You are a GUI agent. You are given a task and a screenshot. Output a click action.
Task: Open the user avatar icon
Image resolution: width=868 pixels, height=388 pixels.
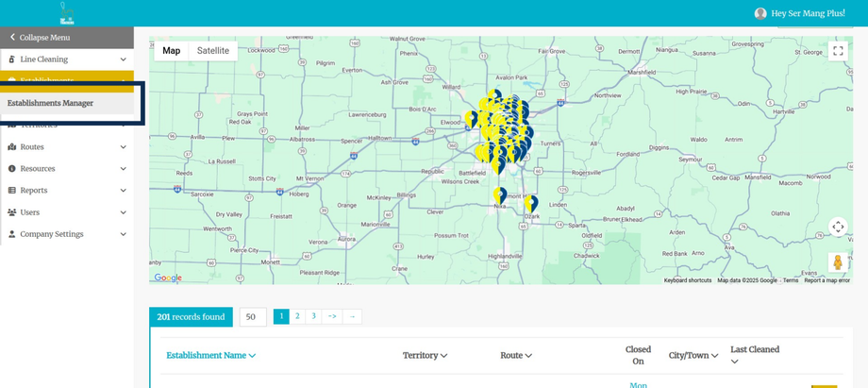tap(760, 13)
